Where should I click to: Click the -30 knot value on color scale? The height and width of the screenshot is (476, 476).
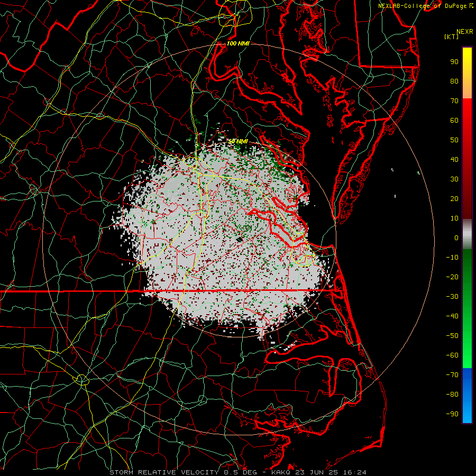coord(452,297)
